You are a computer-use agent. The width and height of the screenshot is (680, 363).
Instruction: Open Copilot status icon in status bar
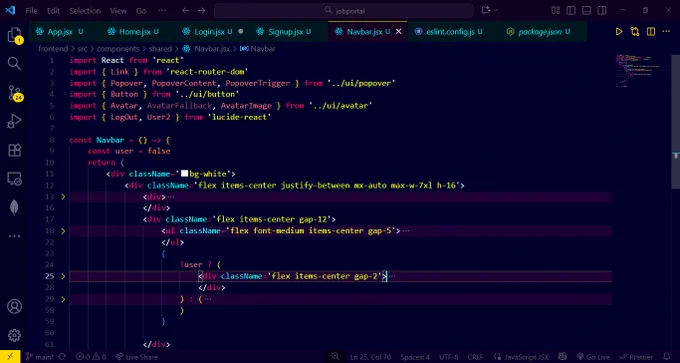coord(562,357)
